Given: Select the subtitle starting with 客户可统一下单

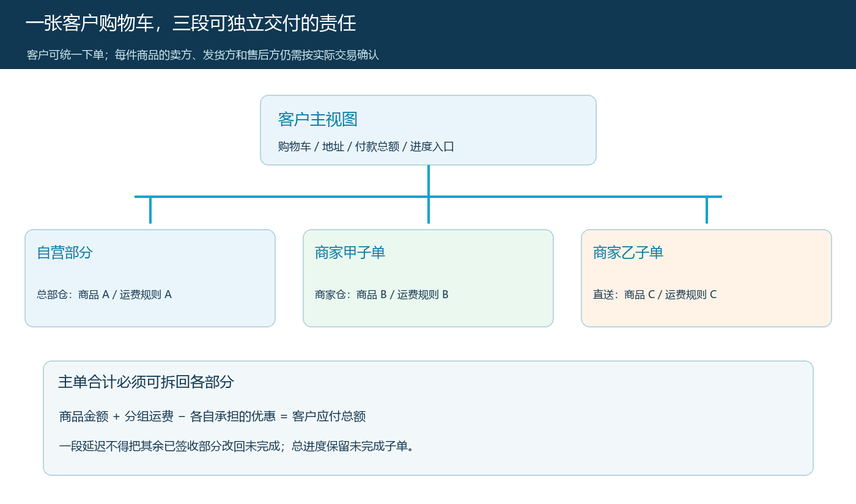Looking at the screenshot, I should pyautogui.click(x=203, y=55).
